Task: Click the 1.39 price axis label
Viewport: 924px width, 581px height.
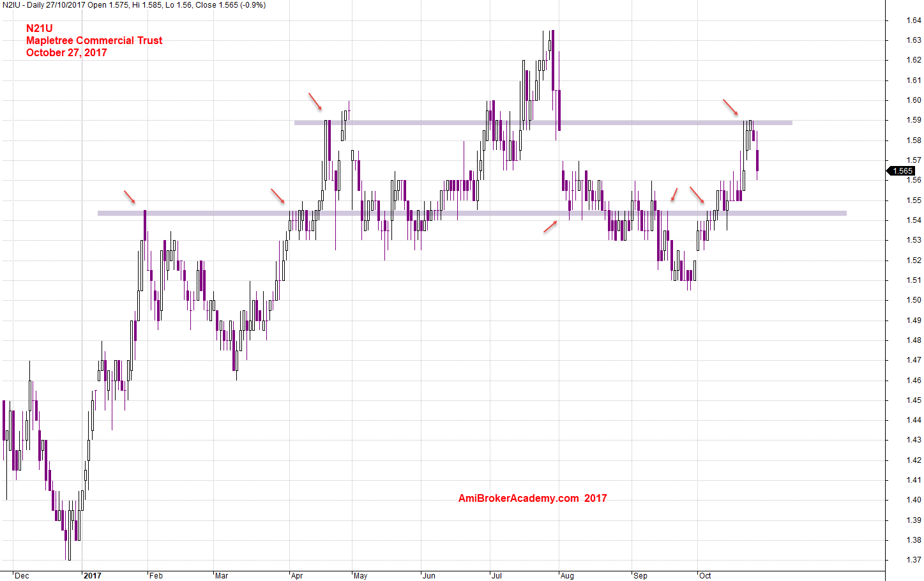Action: click(914, 520)
